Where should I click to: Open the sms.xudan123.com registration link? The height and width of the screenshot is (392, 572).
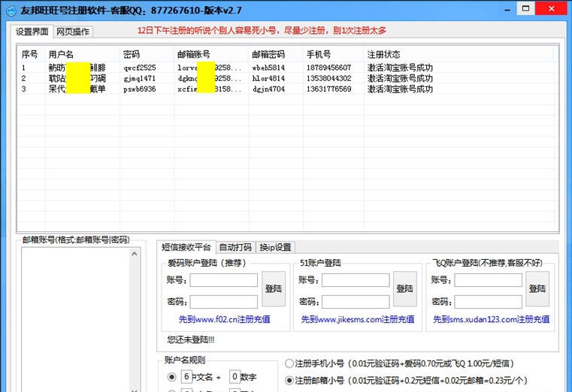[491, 319]
